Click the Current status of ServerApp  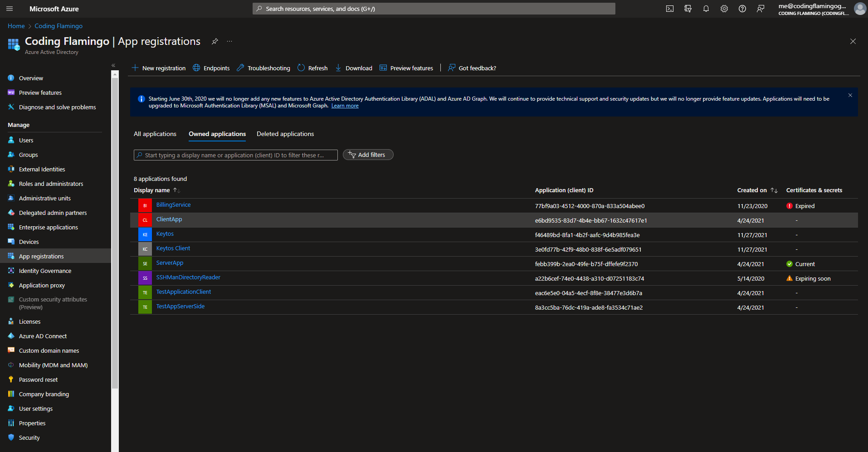click(800, 264)
